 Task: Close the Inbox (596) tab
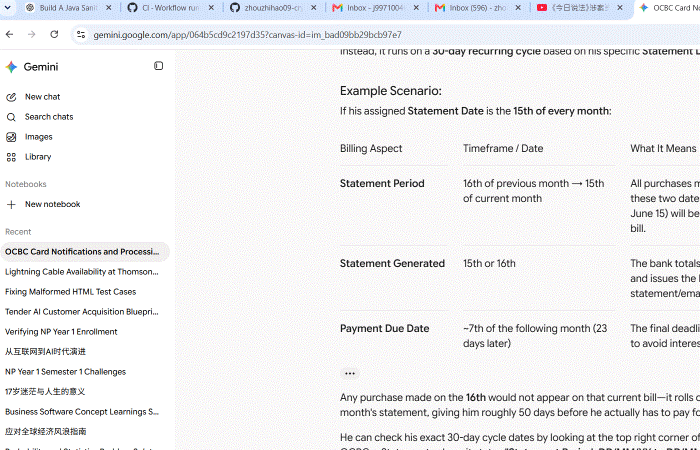point(518,8)
